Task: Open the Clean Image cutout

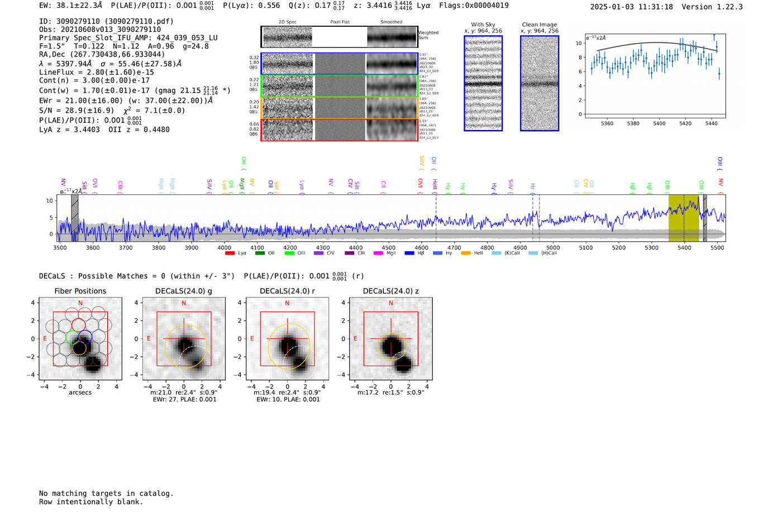Action: pyautogui.click(x=540, y=83)
